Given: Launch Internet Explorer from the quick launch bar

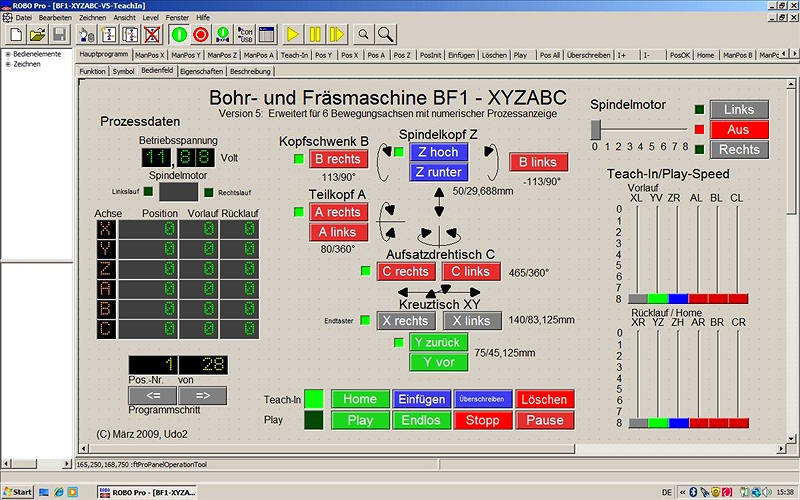Looking at the screenshot, I should pos(58,492).
